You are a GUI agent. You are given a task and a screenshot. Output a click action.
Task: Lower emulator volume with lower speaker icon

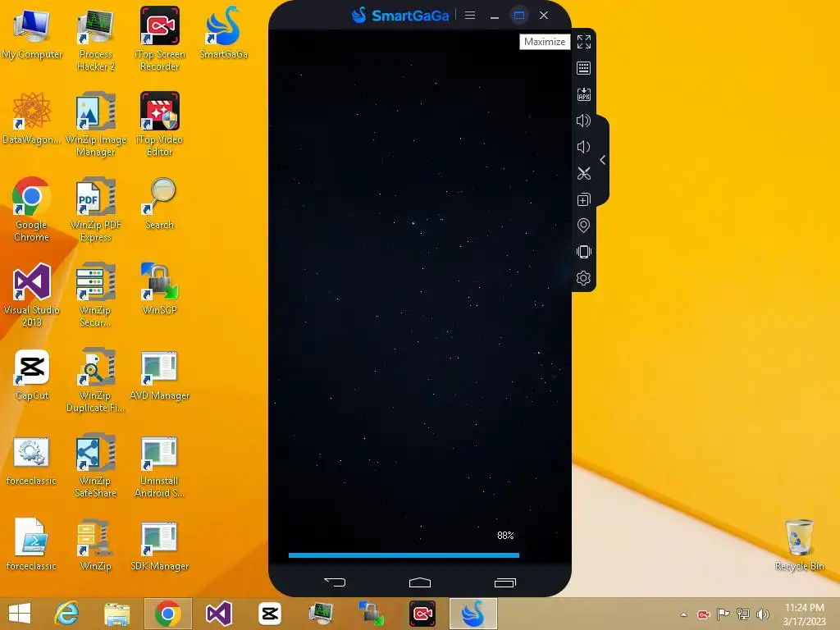coord(583,147)
